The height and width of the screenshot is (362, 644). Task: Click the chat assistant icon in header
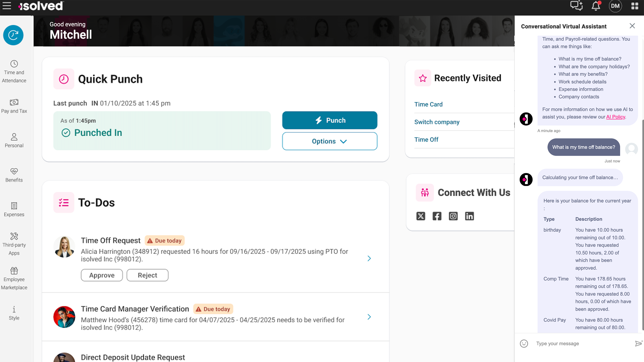click(576, 6)
